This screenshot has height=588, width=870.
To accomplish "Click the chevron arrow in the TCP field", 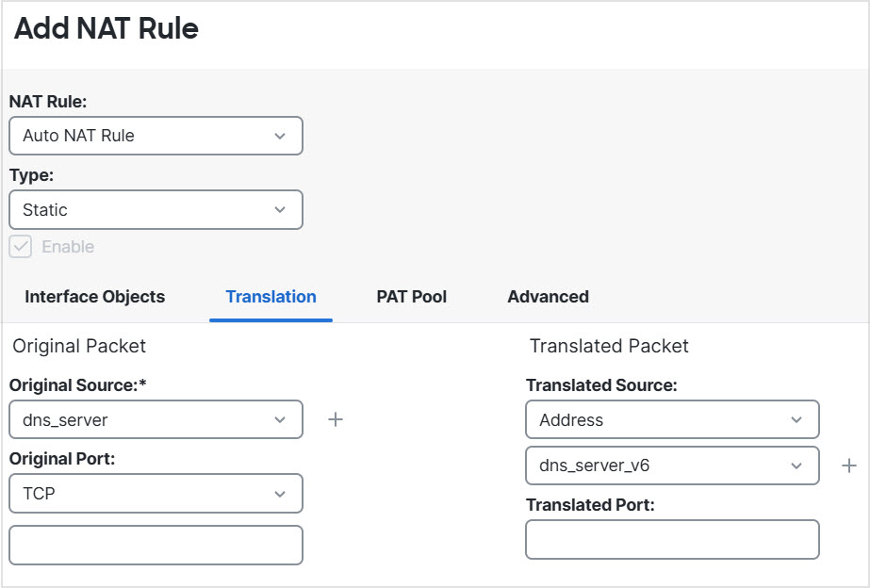I will tap(280, 494).
